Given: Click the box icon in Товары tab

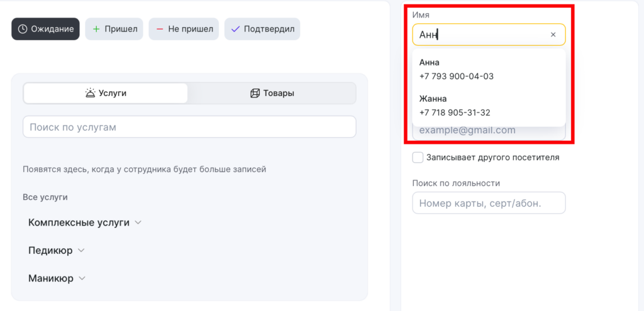Looking at the screenshot, I should (255, 93).
